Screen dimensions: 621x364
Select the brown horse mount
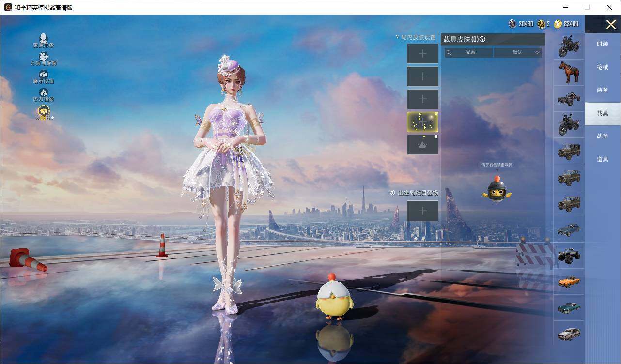569,72
